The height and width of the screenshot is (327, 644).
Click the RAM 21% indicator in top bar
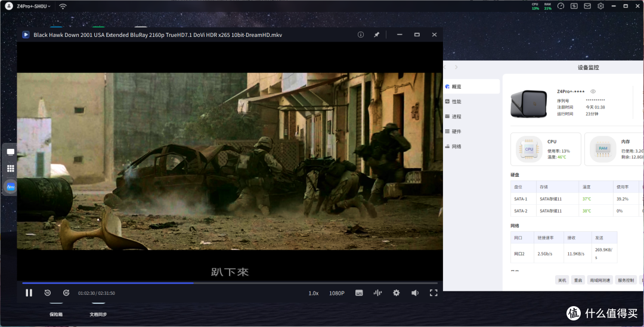[547, 6]
